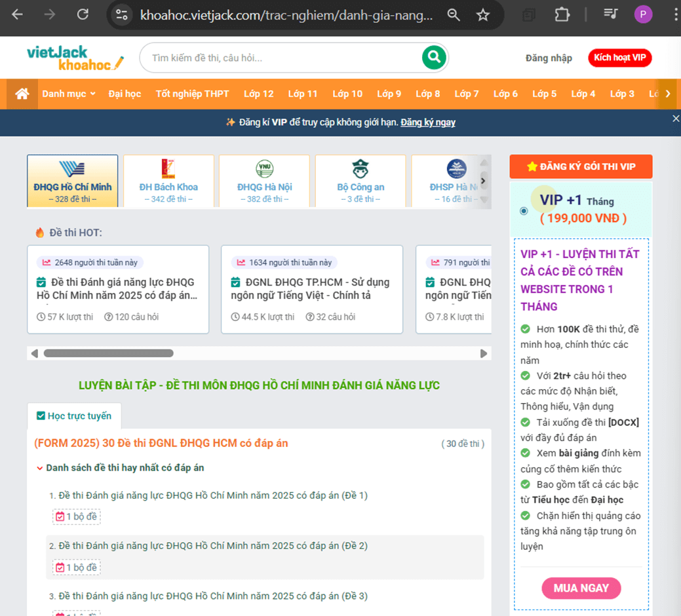681x616 pixels.
Task: Click the exam search input field
Action: point(282,58)
